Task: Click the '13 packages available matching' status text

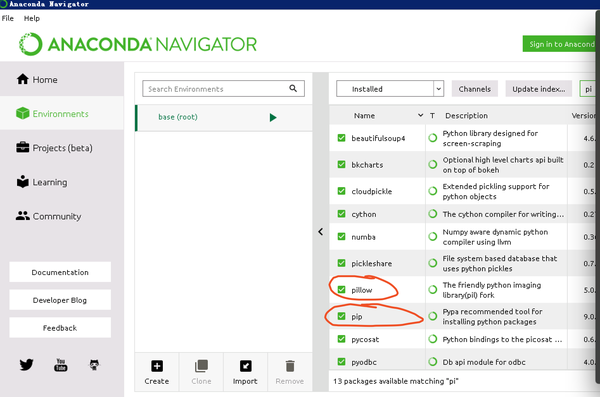Action: (x=396, y=381)
